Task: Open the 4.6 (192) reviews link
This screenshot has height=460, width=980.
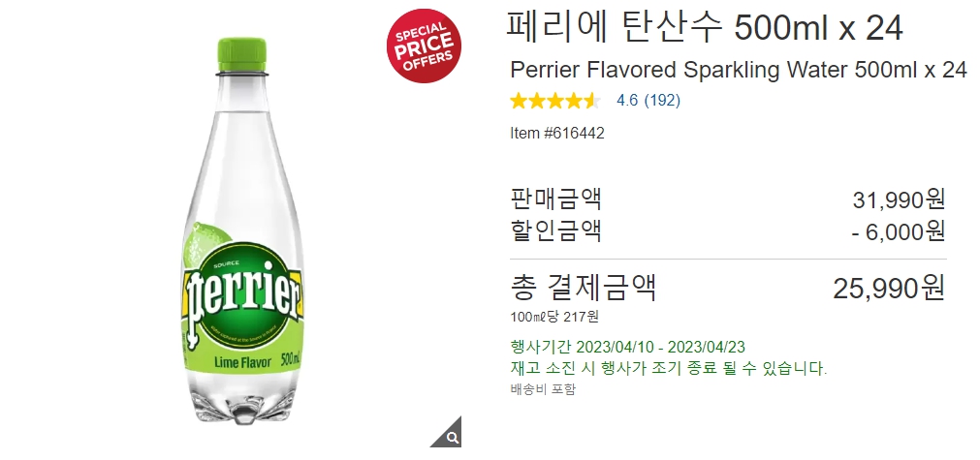Action: click(x=648, y=101)
